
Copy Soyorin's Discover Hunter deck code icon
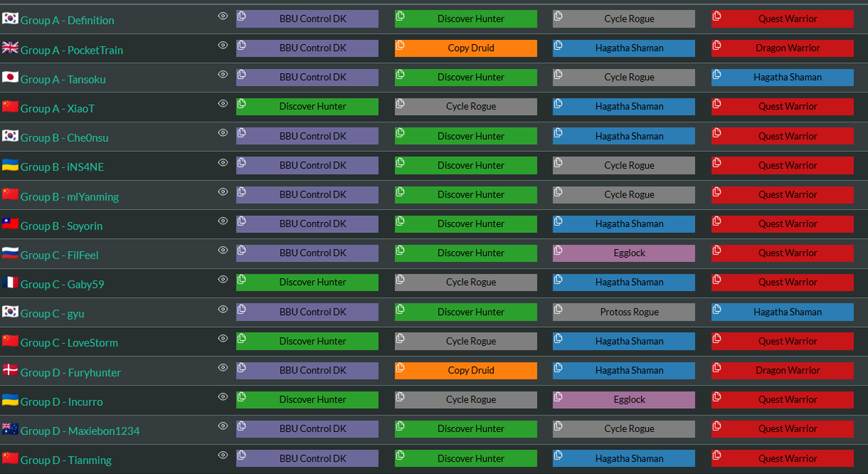400,221
